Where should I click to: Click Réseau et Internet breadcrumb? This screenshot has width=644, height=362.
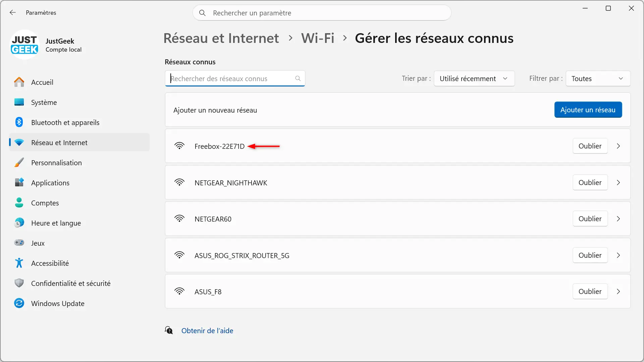221,38
